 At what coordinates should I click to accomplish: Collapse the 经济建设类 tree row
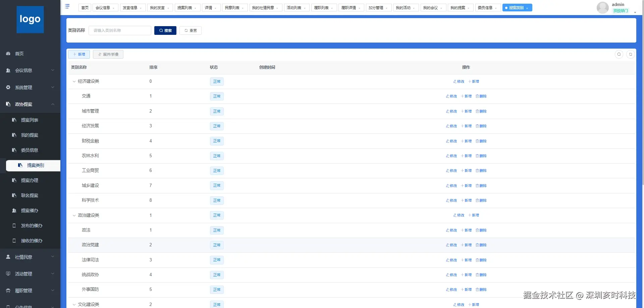(x=74, y=81)
